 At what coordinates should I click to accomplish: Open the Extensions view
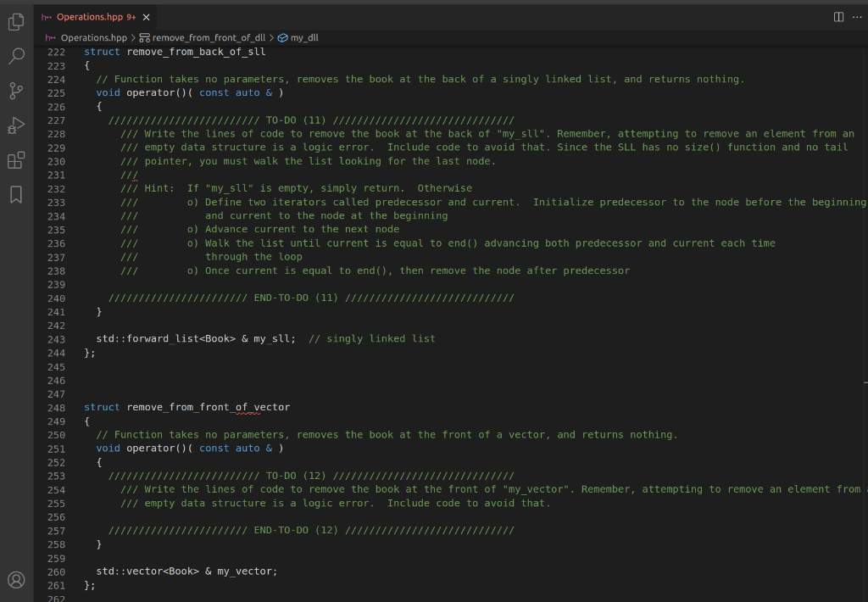click(x=15, y=158)
